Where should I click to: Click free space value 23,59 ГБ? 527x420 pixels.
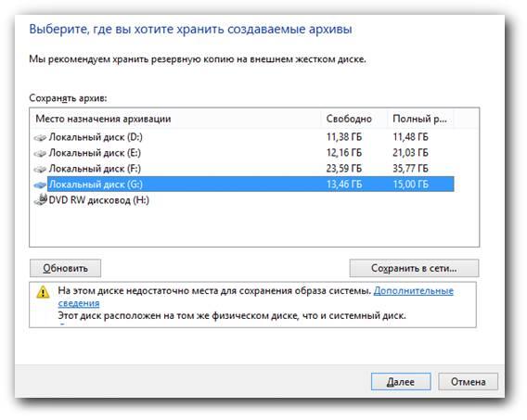pyautogui.click(x=344, y=169)
